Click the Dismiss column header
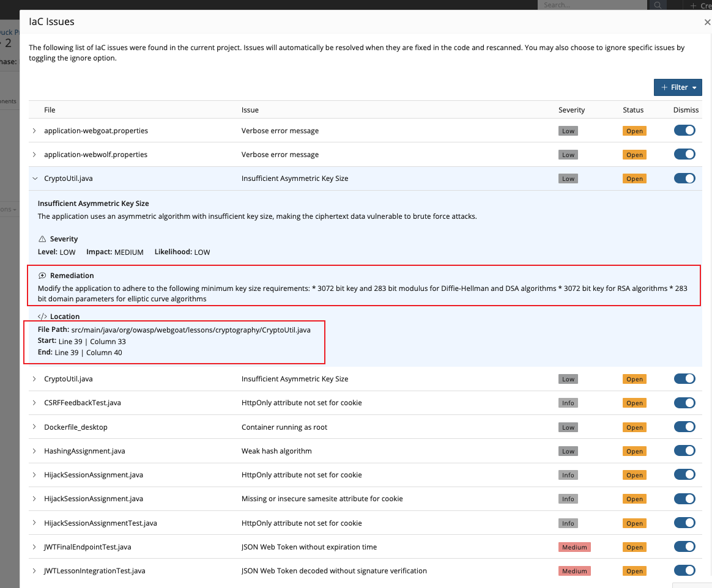The height and width of the screenshot is (588, 712). (686, 110)
